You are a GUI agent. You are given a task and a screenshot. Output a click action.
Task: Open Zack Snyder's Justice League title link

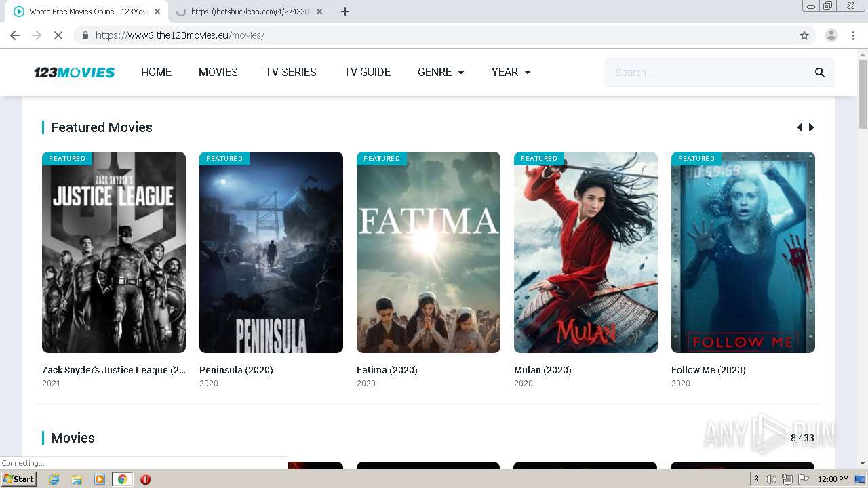[114, 370]
